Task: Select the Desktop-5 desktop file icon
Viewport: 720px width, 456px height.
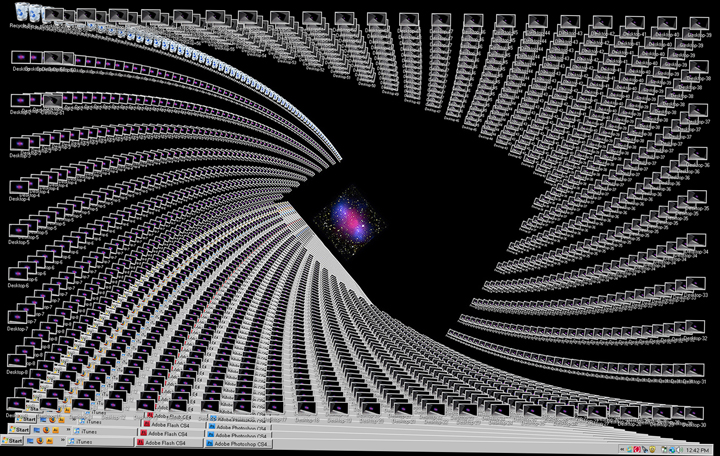Action: point(20,231)
